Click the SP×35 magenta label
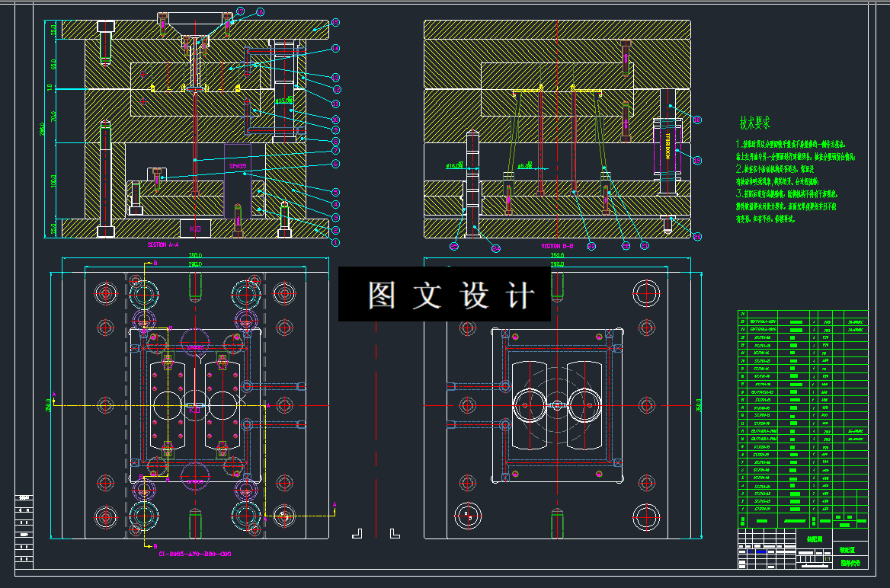890x588 pixels. click(x=238, y=166)
